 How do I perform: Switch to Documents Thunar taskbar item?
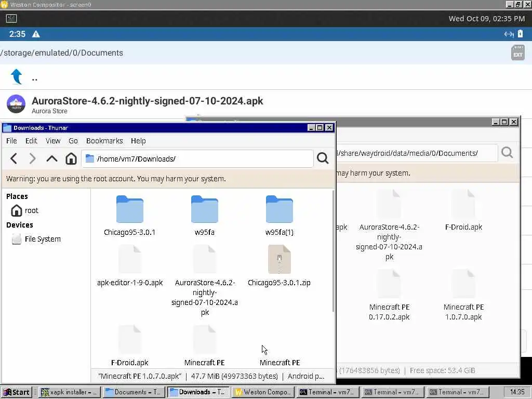click(x=134, y=392)
